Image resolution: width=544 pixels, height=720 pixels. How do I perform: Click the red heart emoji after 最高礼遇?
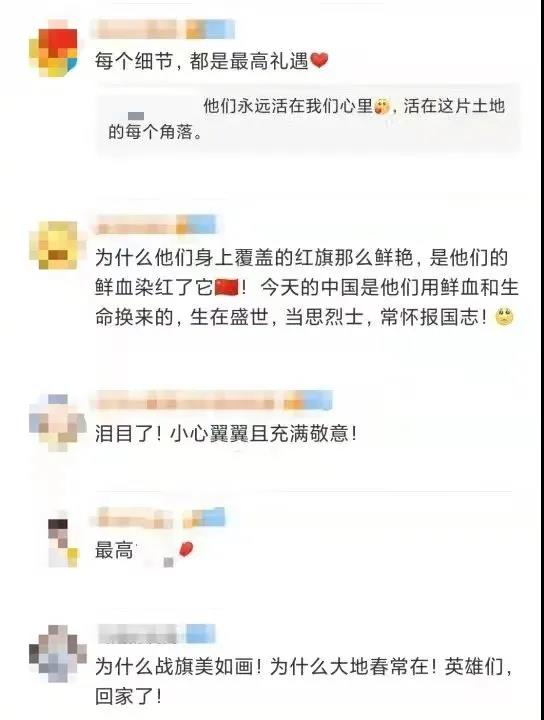pos(320,60)
